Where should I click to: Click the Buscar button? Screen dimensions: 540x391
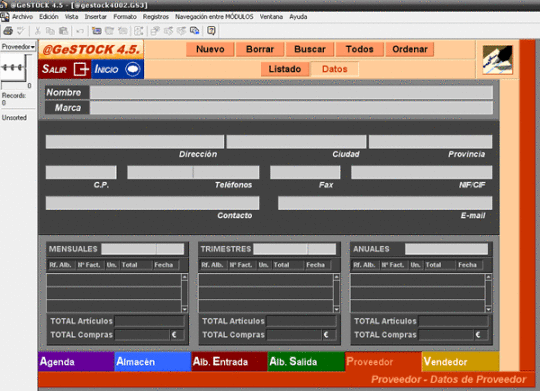pyautogui.click(x=310, y=49)
